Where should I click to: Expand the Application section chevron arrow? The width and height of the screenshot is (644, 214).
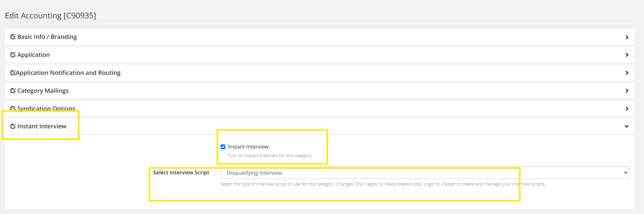[x=627, y=55]
